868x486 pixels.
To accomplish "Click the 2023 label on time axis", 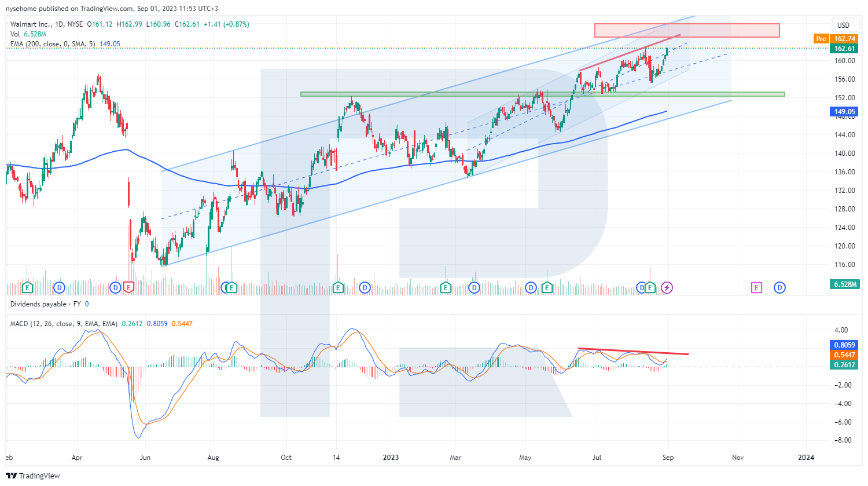I will click(391, 458).
